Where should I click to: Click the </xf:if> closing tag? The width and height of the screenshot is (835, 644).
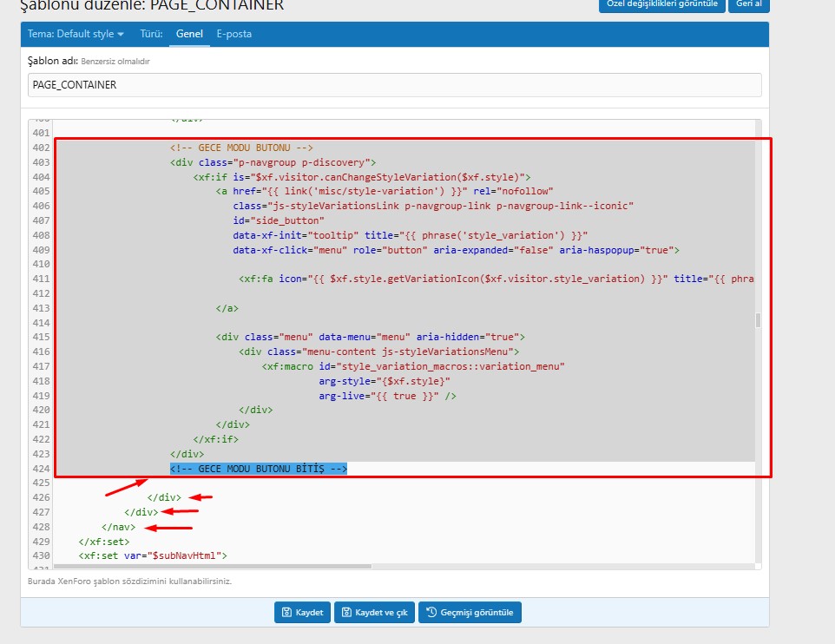coord(215,439)
